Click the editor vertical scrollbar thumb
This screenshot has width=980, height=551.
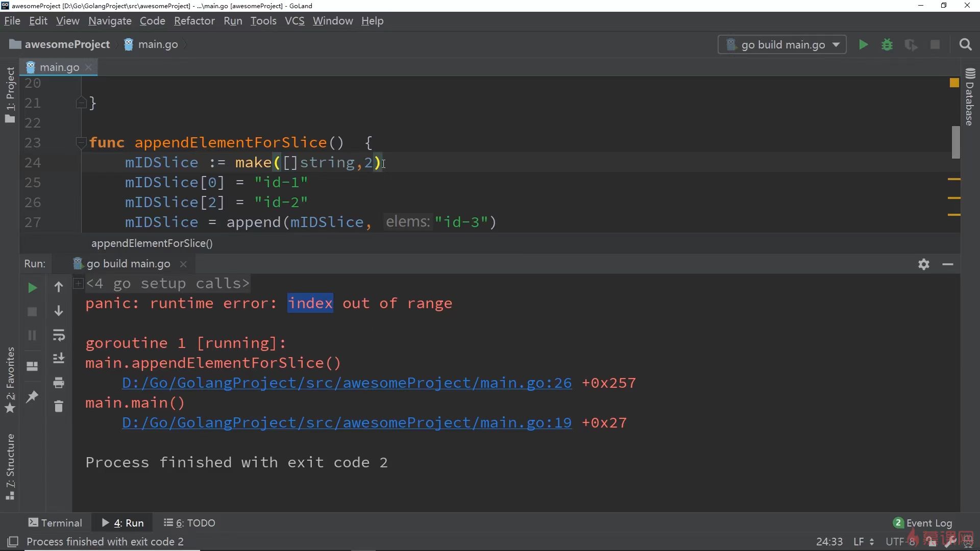[x=955, y=142]
